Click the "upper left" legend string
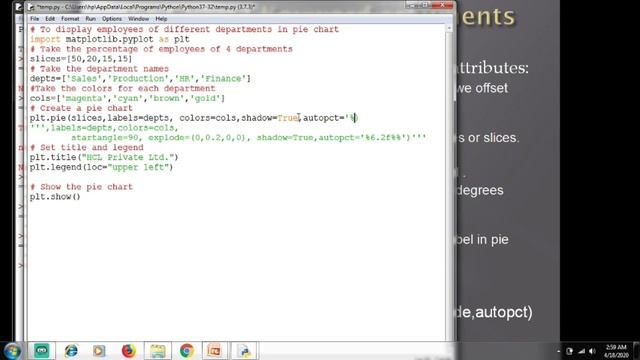This screenshot has height=360, width=640. point(138,167)
